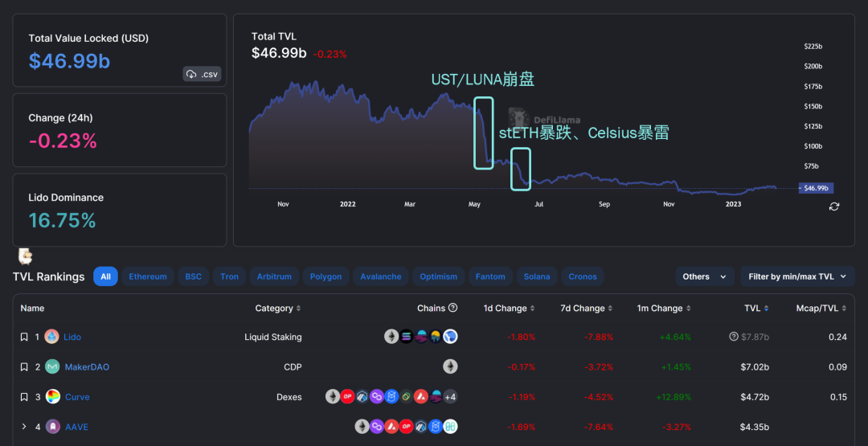Sort table by 7d Change column
868x446 pixels.
pyautogui.click(x=586, y=309)
